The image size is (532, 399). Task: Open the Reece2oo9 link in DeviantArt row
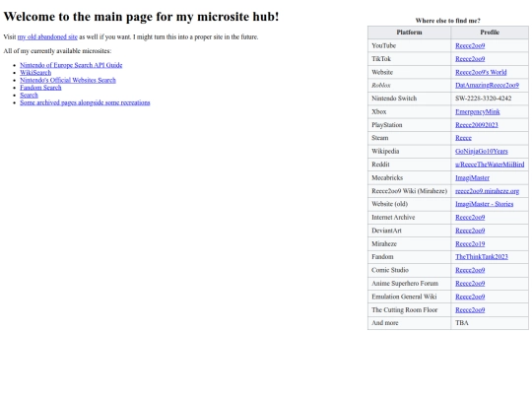470,231
